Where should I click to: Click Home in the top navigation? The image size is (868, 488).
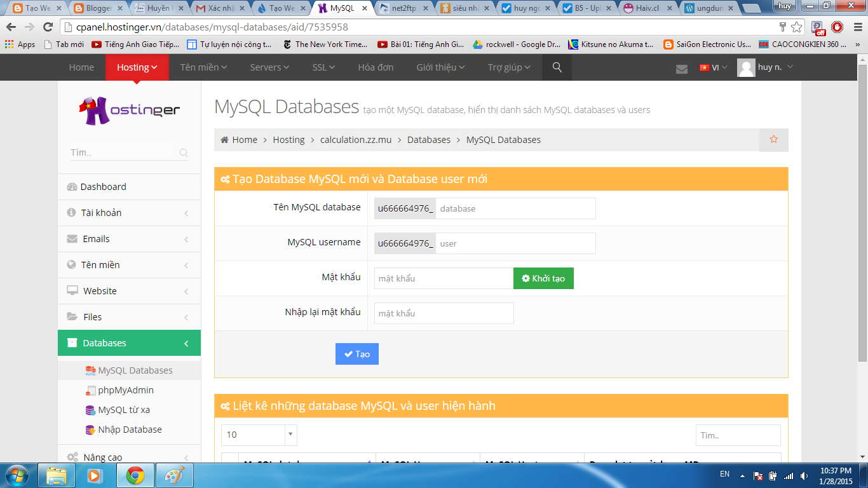tap(81, 67)
